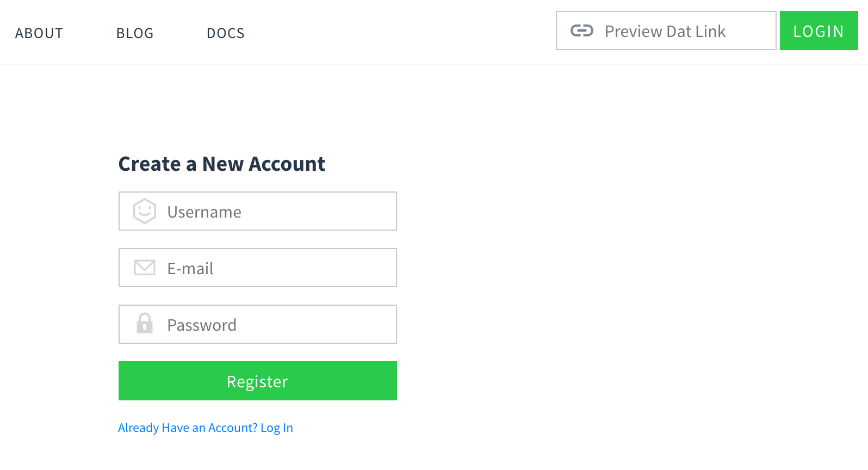The height and width of the screenshot is (470, 868).
Task: Click the padlock icon in the Password field
Action: pyautogui.click(x=144, y=324)
